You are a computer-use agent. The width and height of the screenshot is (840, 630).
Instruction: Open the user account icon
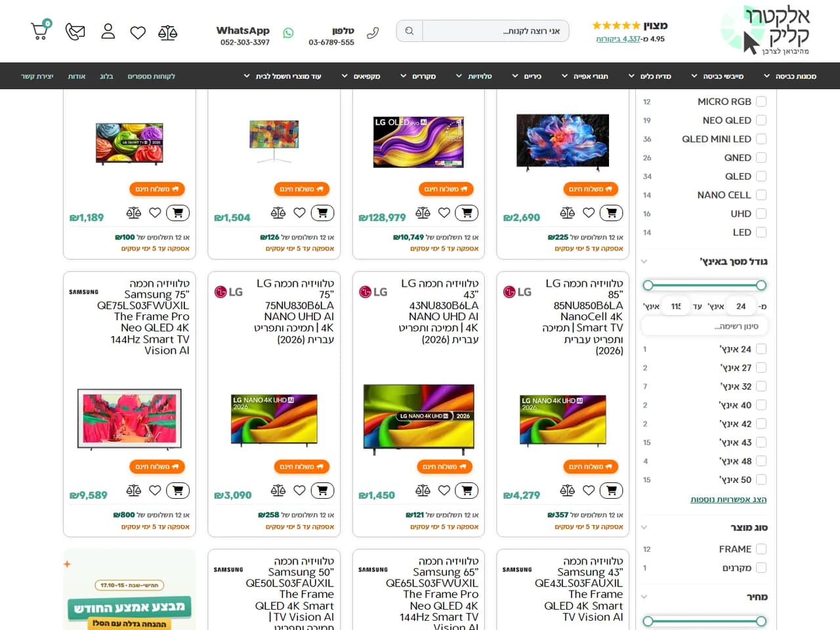pos(108,31)
